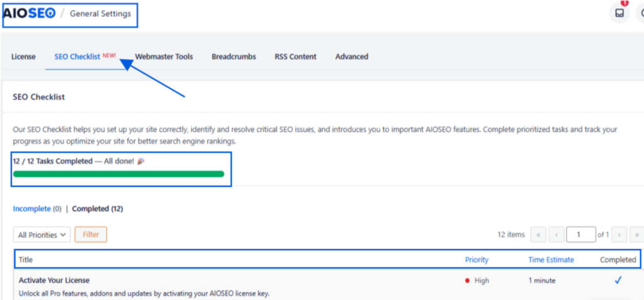Open the RSS Content tab
This screenshot has width=644, height=300.
pos(296,57)
